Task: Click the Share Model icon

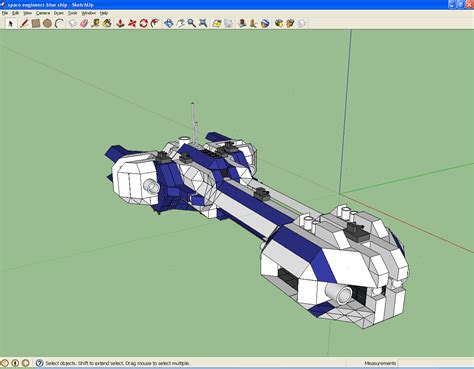Action: point(253,23)
